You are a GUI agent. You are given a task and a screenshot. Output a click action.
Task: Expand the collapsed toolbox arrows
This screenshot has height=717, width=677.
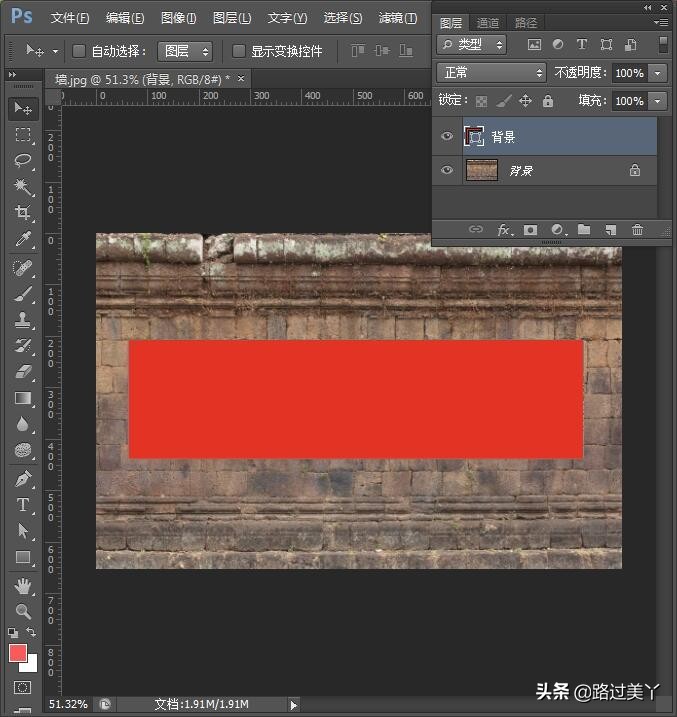click(x=12, y=74)
